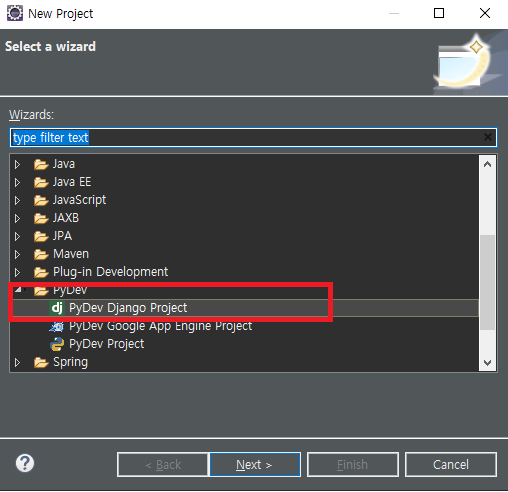This screenshot has width=508, height=492.
Task: Select the JavaScript label
Action: pos(79,200)
